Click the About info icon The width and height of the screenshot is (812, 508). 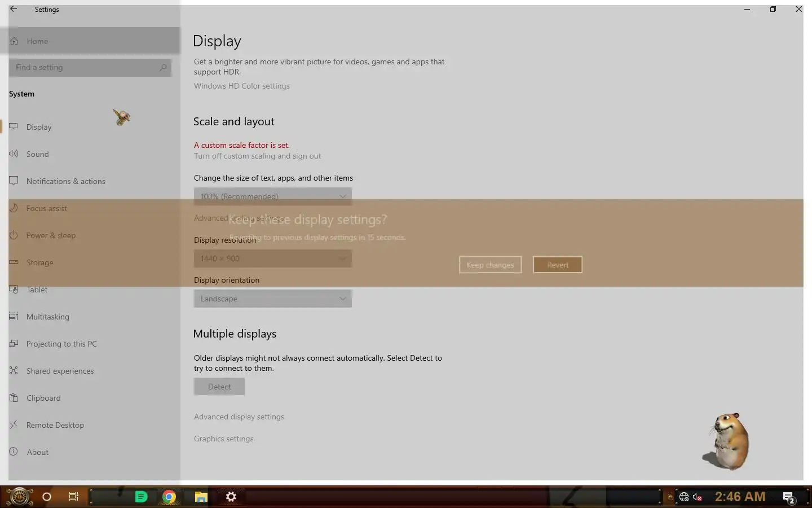[14, 452]
